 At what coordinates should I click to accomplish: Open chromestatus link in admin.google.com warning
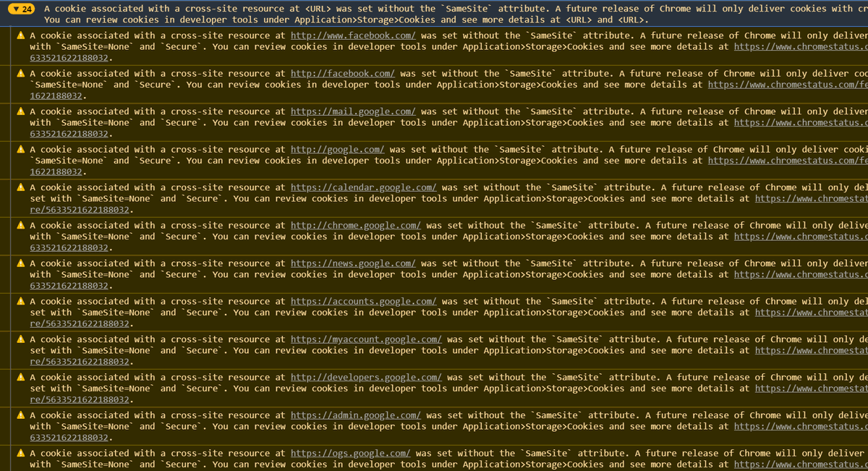(801, 427)
